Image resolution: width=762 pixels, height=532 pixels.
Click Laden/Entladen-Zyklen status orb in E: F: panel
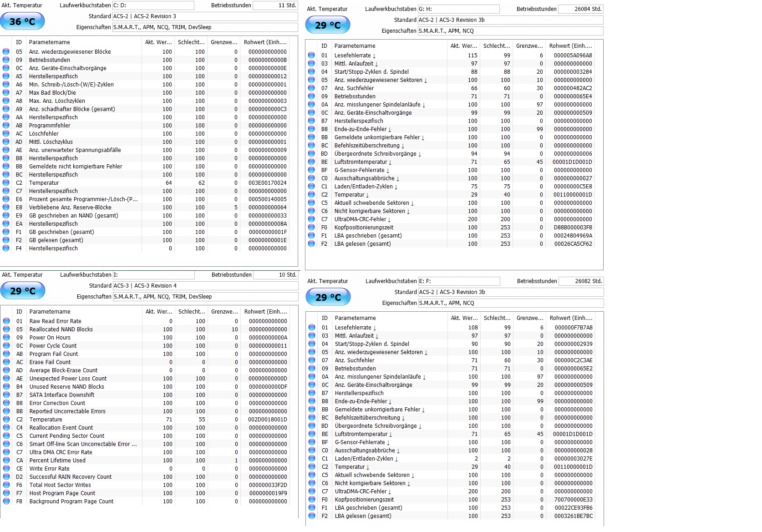[x=312, y=458]
